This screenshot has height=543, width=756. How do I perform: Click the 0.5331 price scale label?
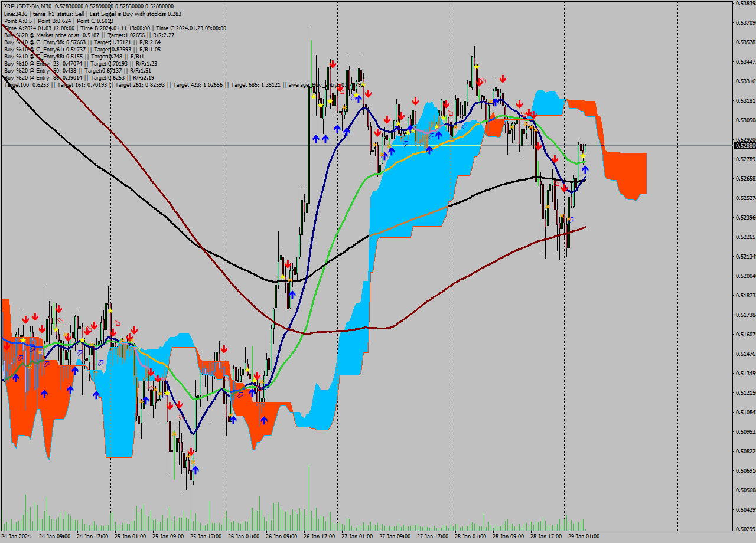[747, 81]
